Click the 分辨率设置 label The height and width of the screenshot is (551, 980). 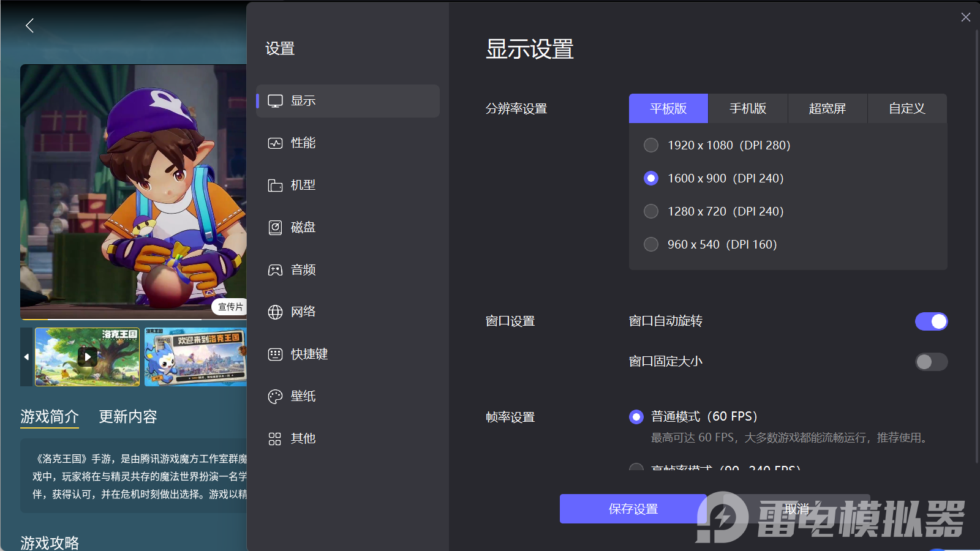coord(516,109)
